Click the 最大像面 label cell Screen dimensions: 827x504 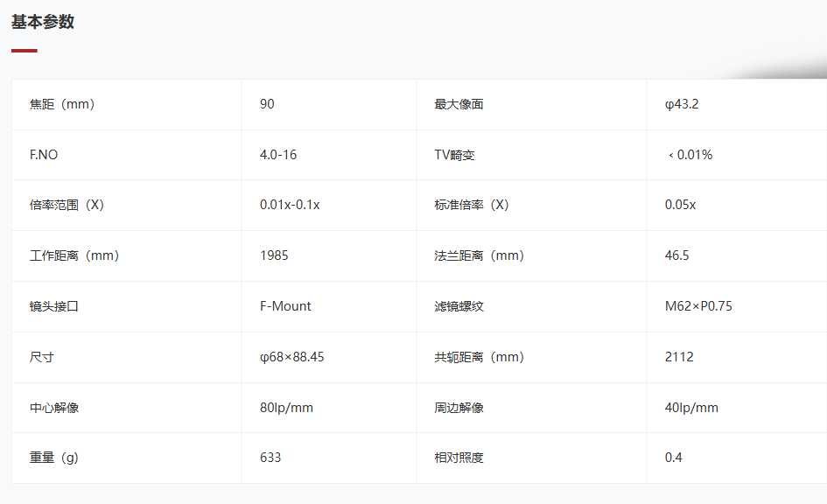[532, 104]
